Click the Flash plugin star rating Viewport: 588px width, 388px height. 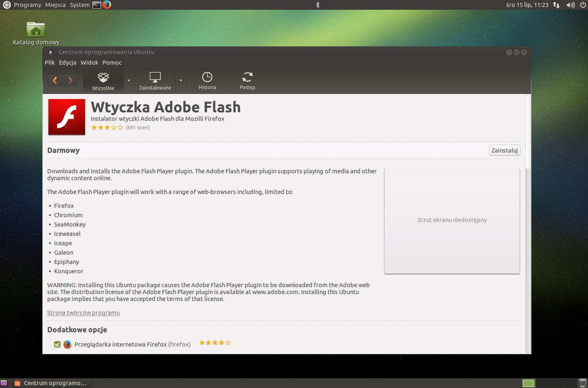107,128
